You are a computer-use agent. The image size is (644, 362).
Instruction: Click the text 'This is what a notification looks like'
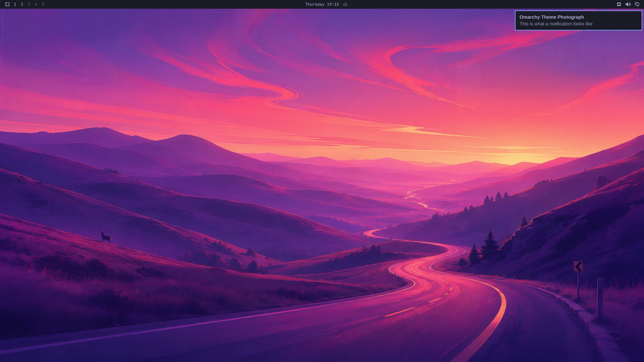click(x=556, y=24)
